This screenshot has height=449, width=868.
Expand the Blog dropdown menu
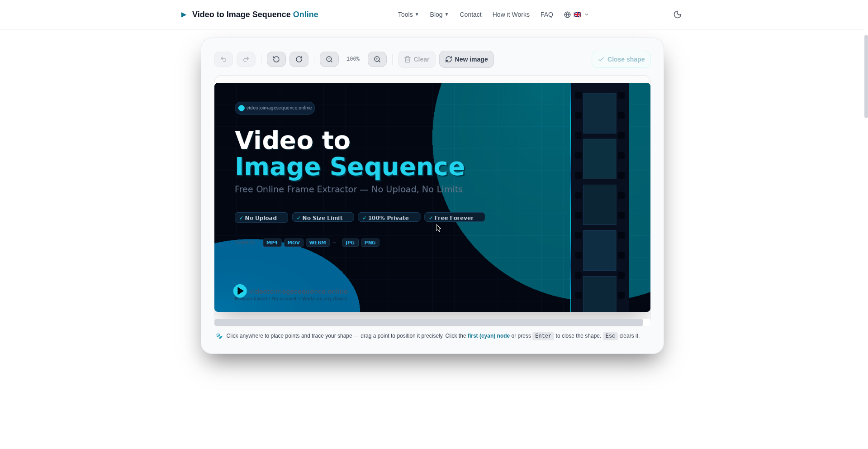point(439,14)
